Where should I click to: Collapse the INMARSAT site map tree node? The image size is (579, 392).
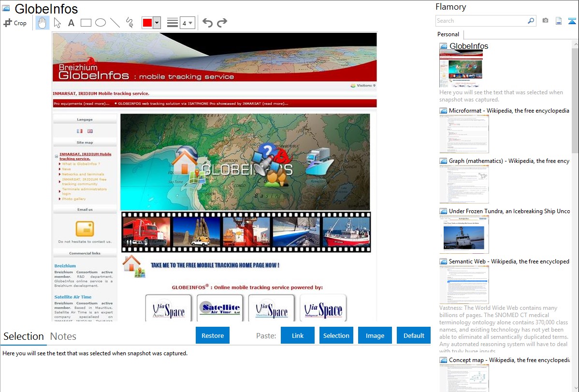(57, 156)
